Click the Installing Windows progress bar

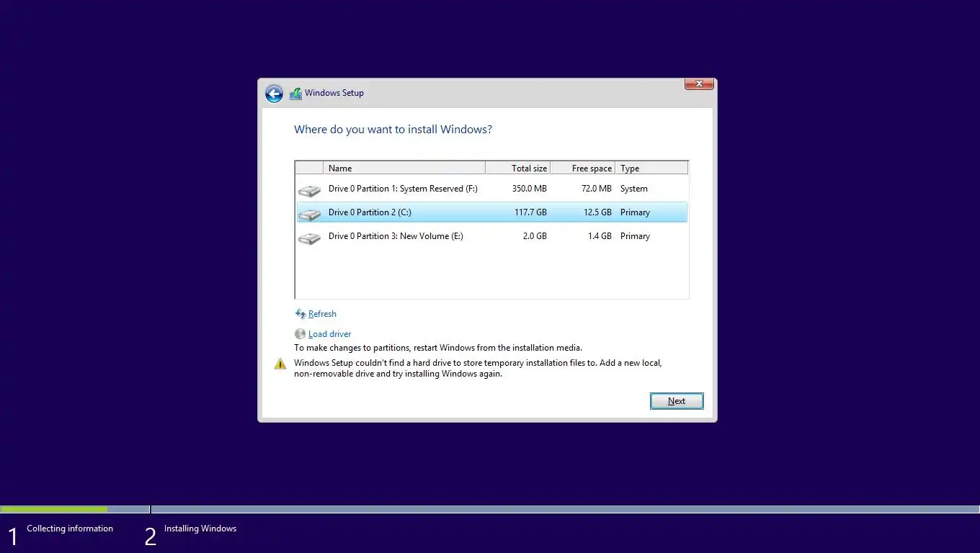tap(566, 510)
